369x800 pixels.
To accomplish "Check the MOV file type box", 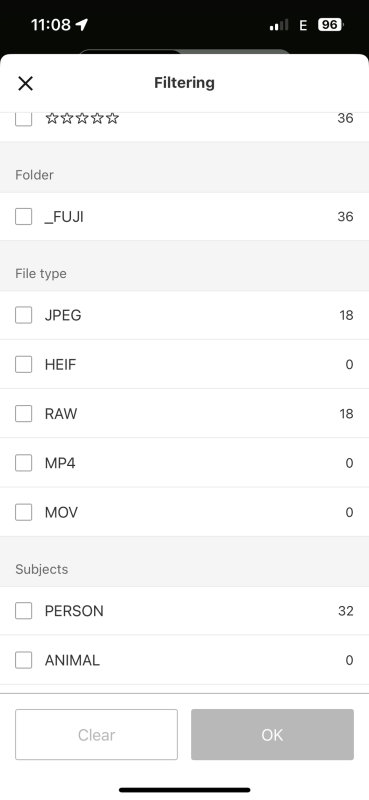I will click(x=23, y=512).
